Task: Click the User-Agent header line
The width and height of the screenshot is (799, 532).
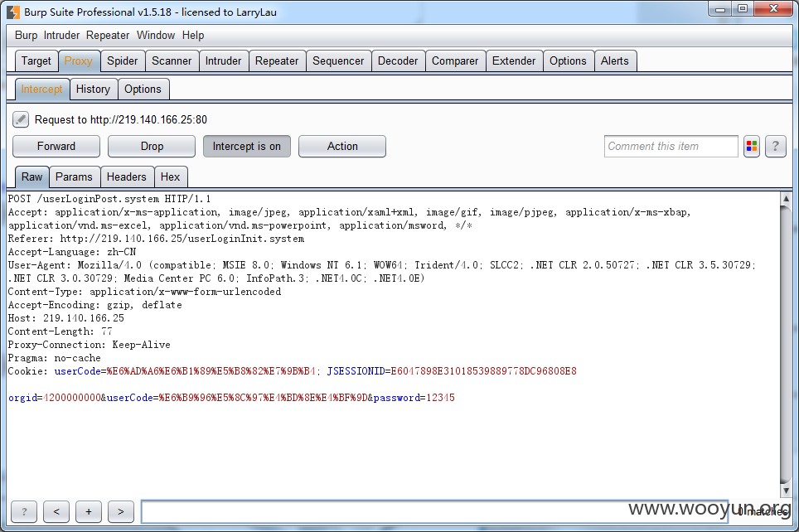Action: pyautogui.click(x=382, y=272)
